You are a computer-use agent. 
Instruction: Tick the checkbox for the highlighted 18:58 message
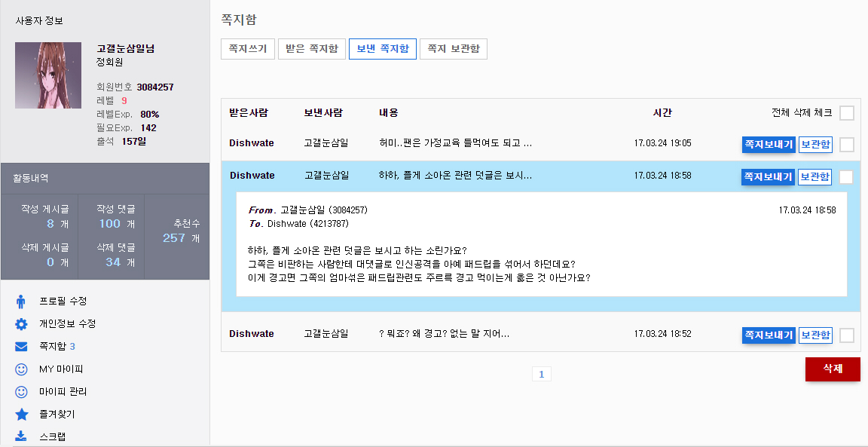click(846, 176)
